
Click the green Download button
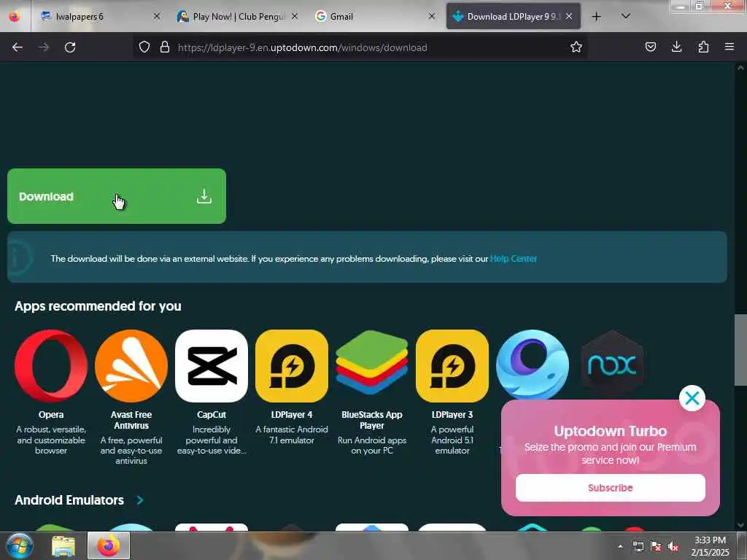pos(117,196)
